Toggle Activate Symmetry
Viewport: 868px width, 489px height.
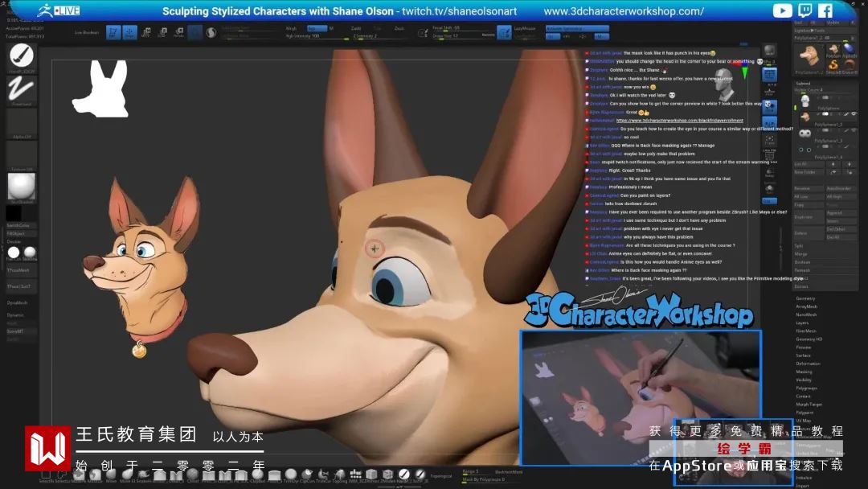577,28
